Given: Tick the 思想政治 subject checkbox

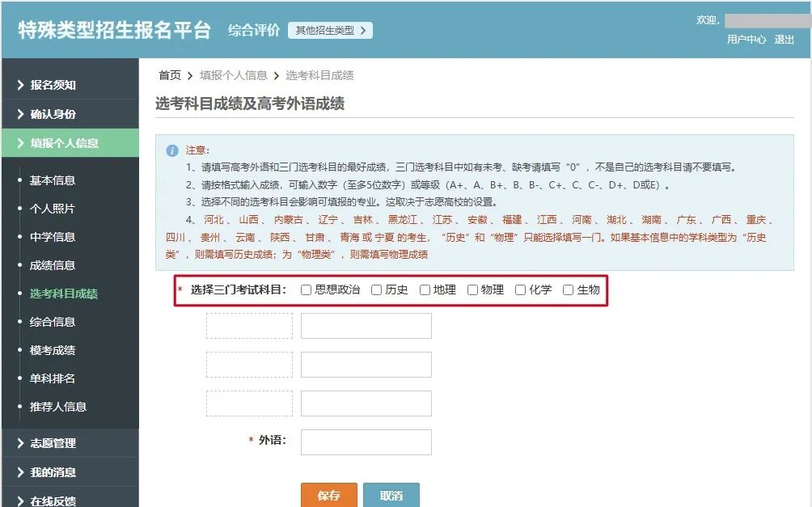Looking at the screenshot, I should pos(306,290).
